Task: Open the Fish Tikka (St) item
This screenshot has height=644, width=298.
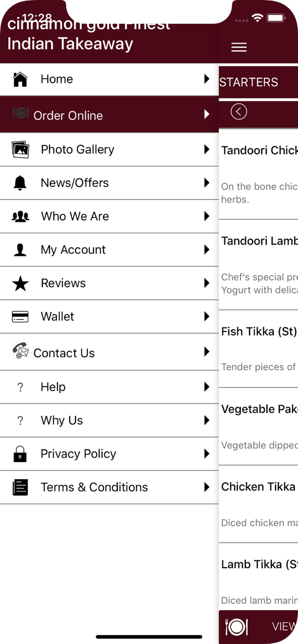Action: tap(258, 332)
